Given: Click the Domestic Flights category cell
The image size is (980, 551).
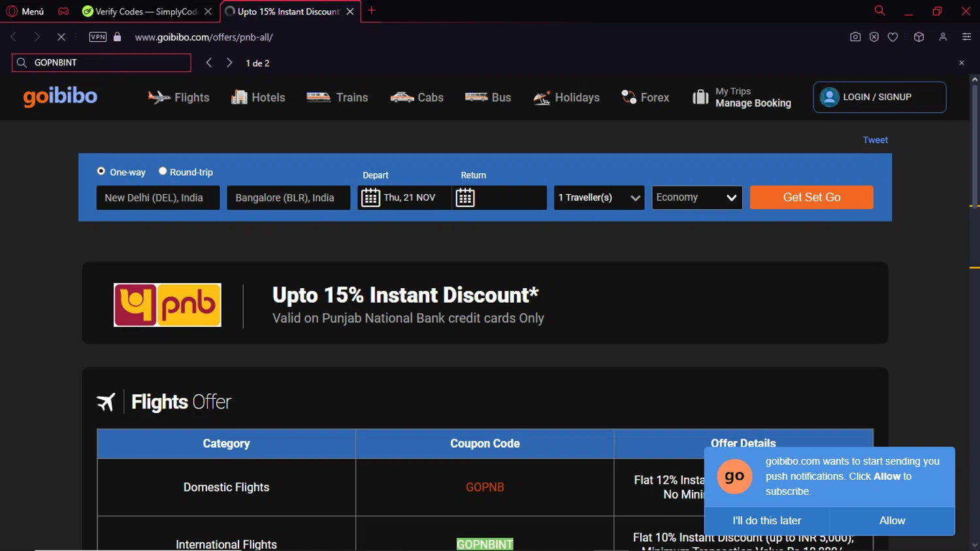Looking at the screenshot, I should tap(226, 487).
